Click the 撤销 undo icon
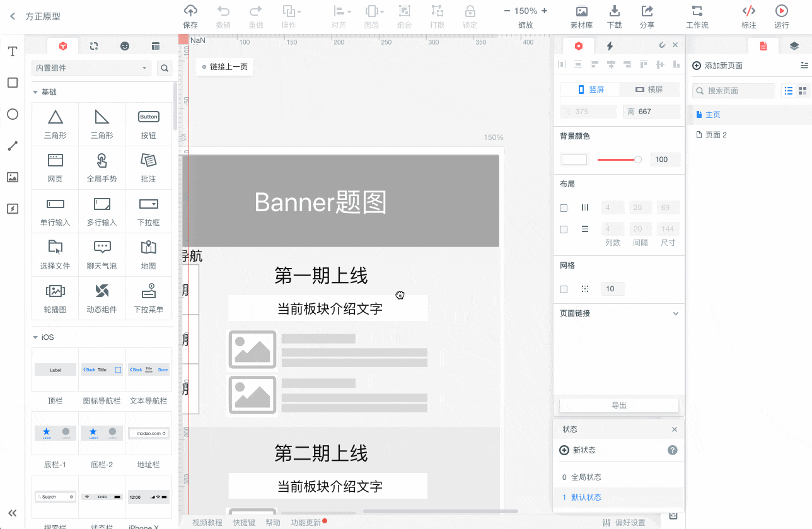 (223, 11)
